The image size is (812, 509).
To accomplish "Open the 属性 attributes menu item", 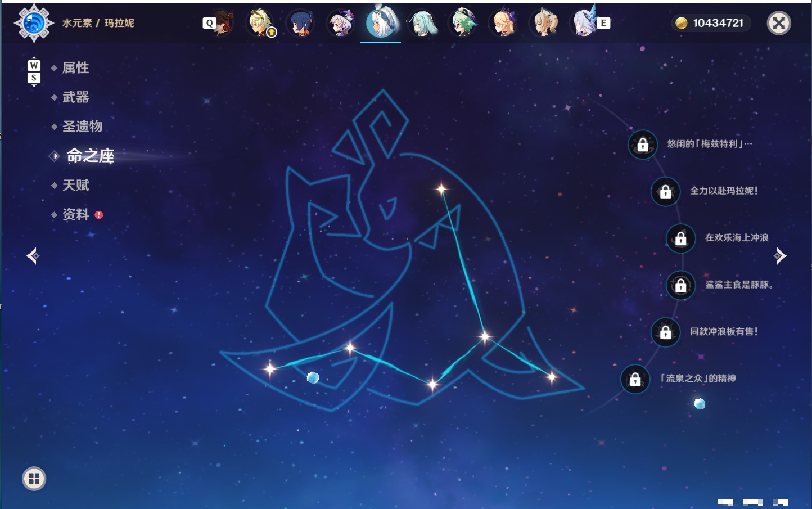I will (75, 68).
